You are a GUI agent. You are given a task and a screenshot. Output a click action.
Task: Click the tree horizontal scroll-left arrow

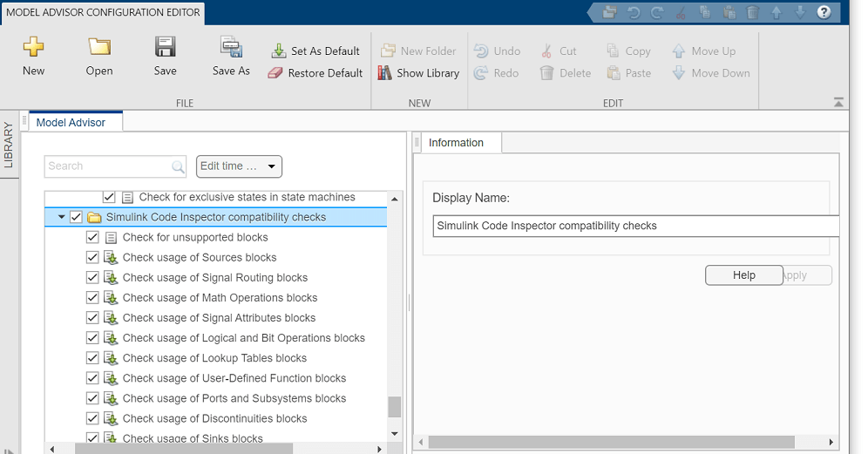pyautogui.click(x=52, y=449)
